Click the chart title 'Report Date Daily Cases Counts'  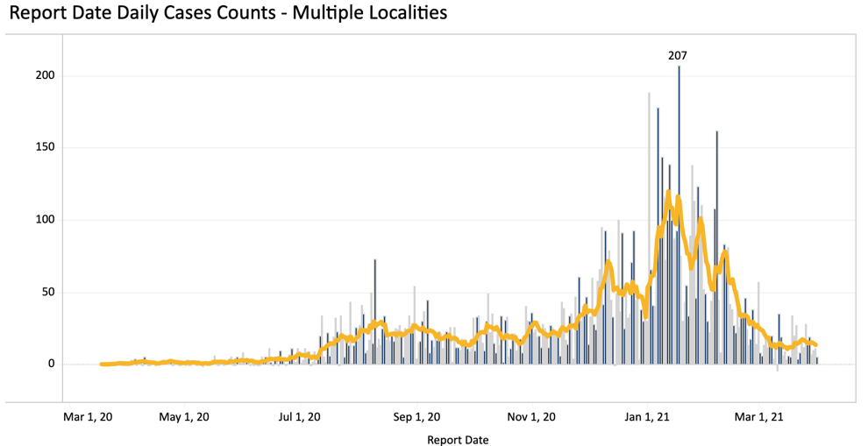pos(228,13)
